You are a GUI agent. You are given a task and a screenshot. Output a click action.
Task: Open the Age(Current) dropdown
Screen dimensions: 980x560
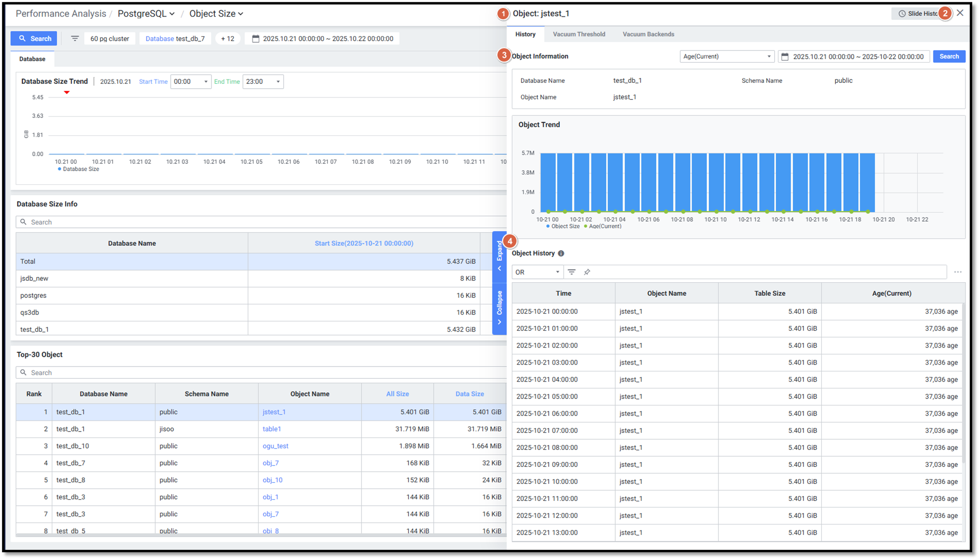pos(726,57)
